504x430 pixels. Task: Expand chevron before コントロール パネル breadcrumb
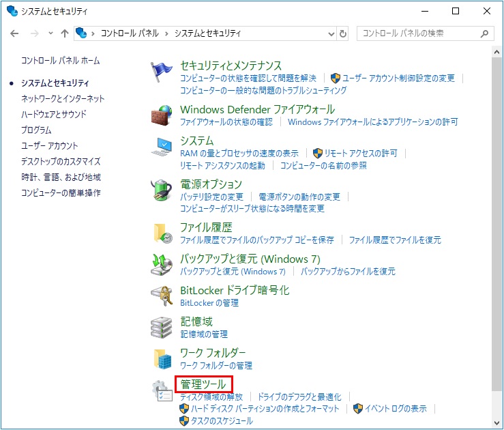pos(93,33)
